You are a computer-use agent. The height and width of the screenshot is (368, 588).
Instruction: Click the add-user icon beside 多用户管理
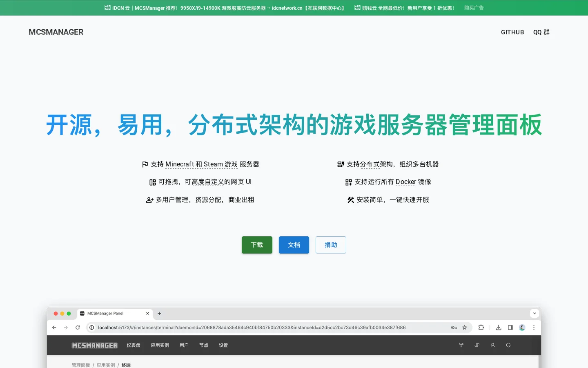click(x=150, y=200)
